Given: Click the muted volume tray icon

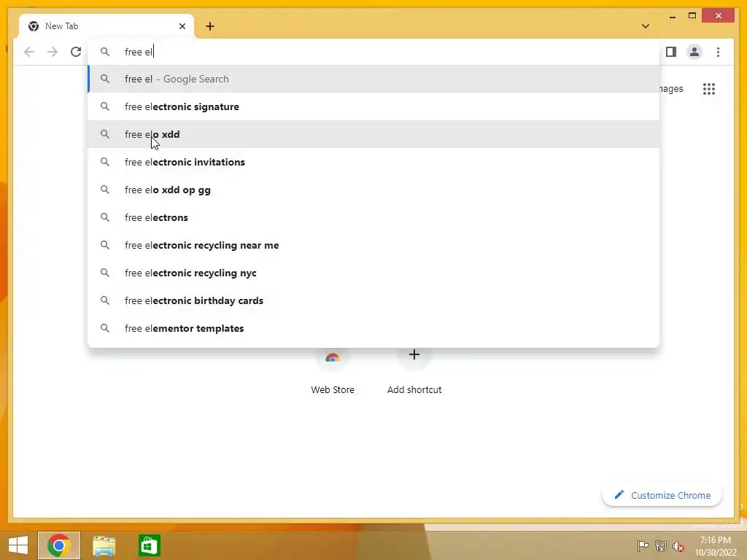Looking at the screenshot, I should coord(678,545).
